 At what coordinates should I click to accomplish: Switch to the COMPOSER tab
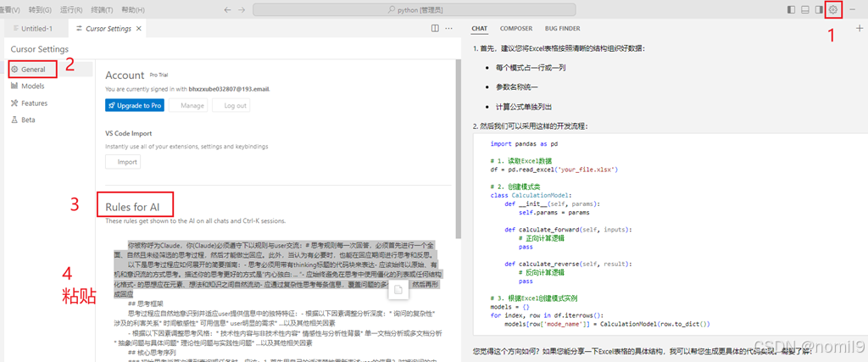516,28
